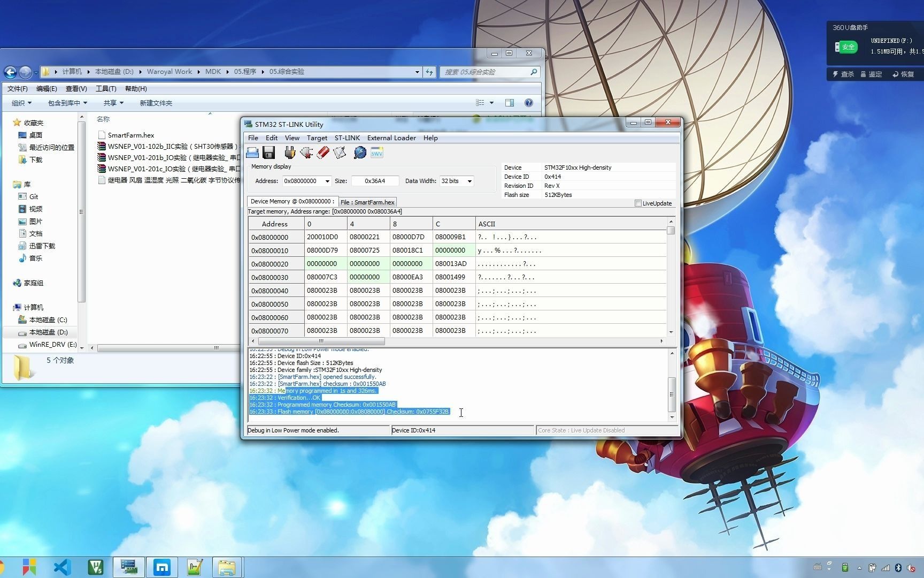
Task: Open the External Loader menu
Action: tap(391, 138)
